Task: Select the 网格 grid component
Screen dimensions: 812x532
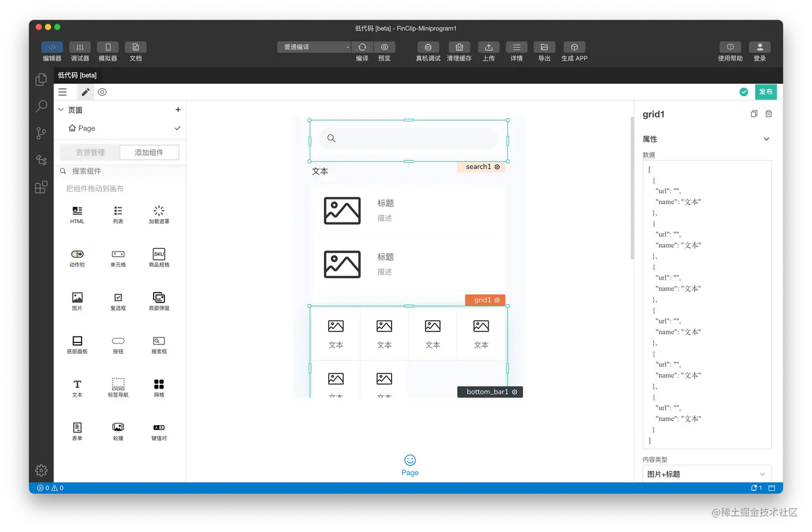Action: [159, 389]
